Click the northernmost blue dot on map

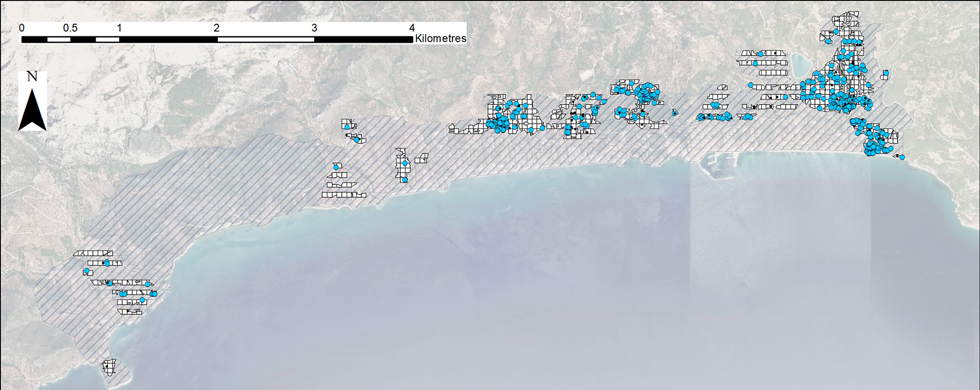coord(836,32)
